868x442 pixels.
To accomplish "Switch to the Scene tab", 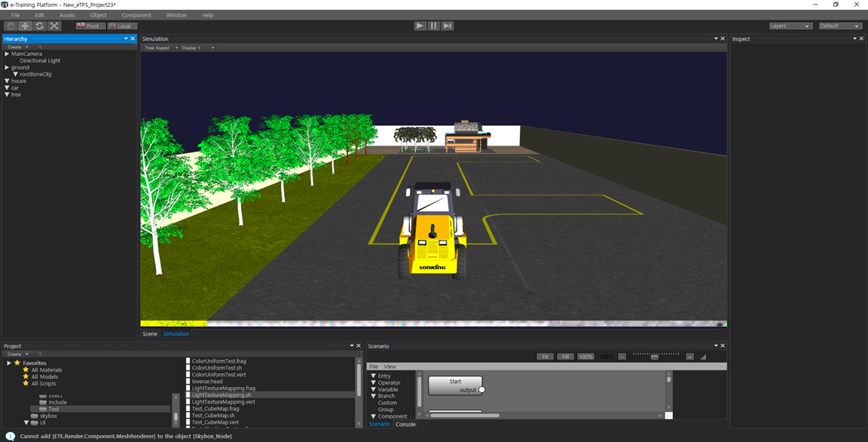I will 150,333.
